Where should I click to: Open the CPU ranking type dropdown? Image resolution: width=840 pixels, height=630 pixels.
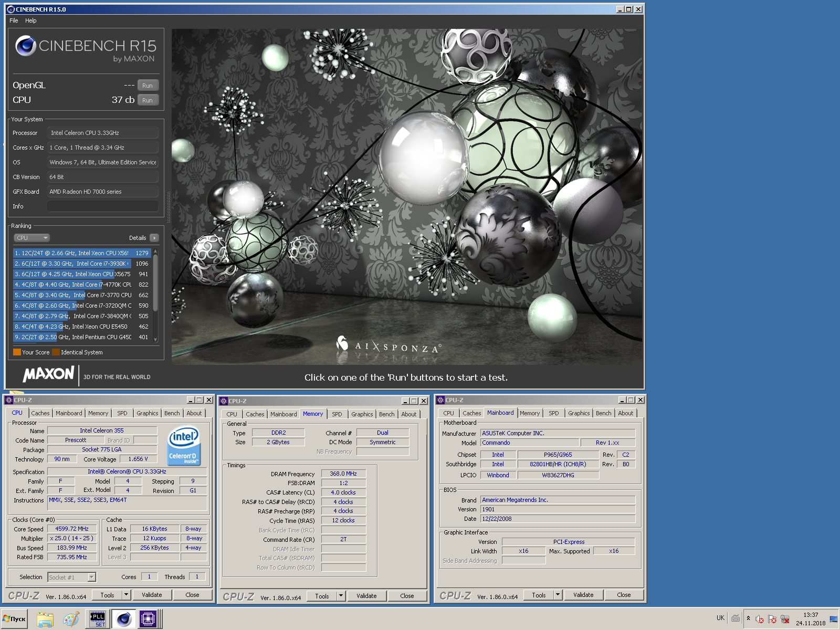[x=31, y=238]
